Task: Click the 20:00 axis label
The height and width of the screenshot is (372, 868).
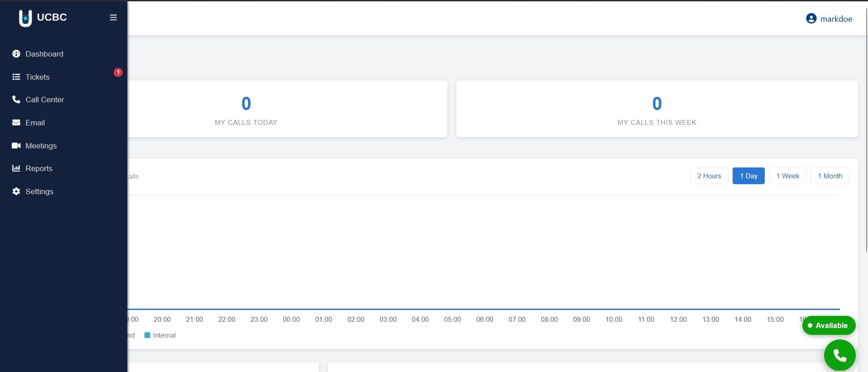Action: point(162,320)
